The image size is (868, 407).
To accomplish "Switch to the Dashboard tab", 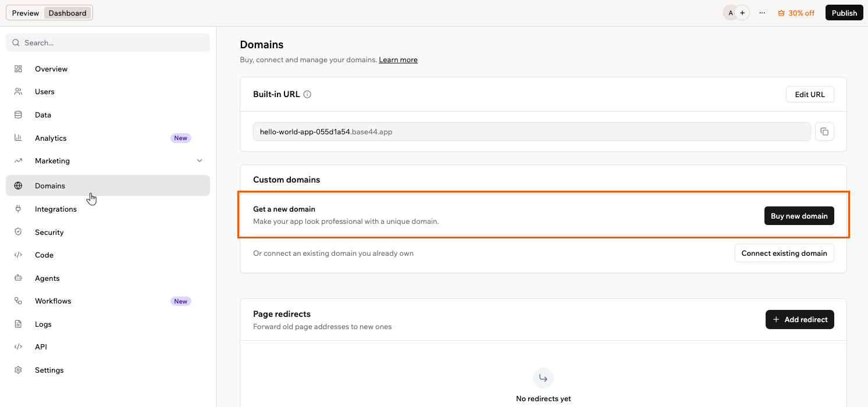I will coord(67,13).
